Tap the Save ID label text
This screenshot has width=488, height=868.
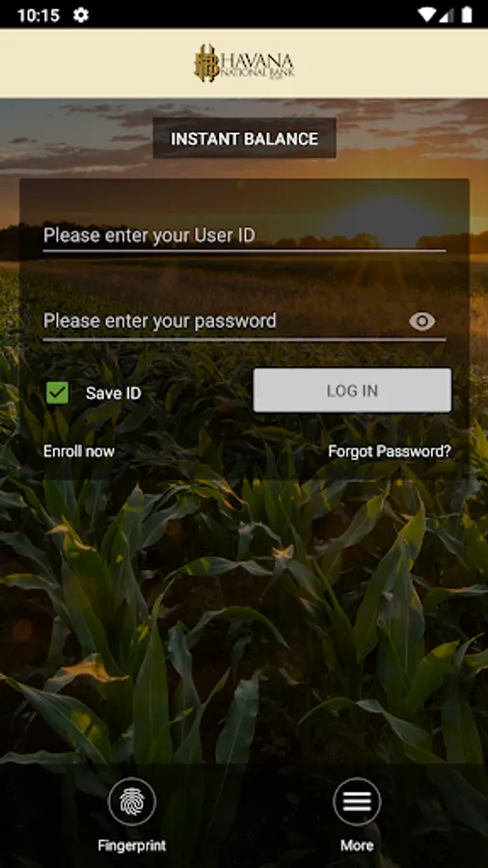point(114,393)
